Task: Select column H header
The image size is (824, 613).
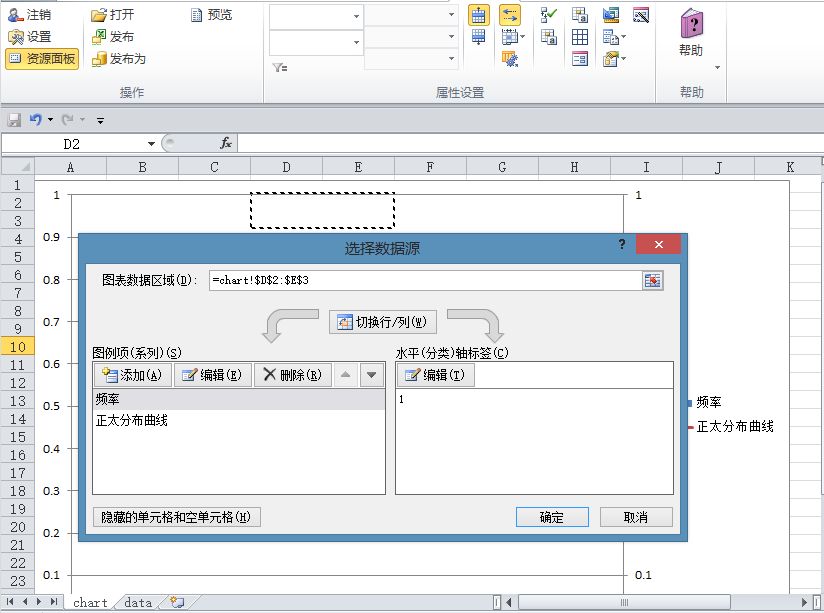Action: click(574, 167)
